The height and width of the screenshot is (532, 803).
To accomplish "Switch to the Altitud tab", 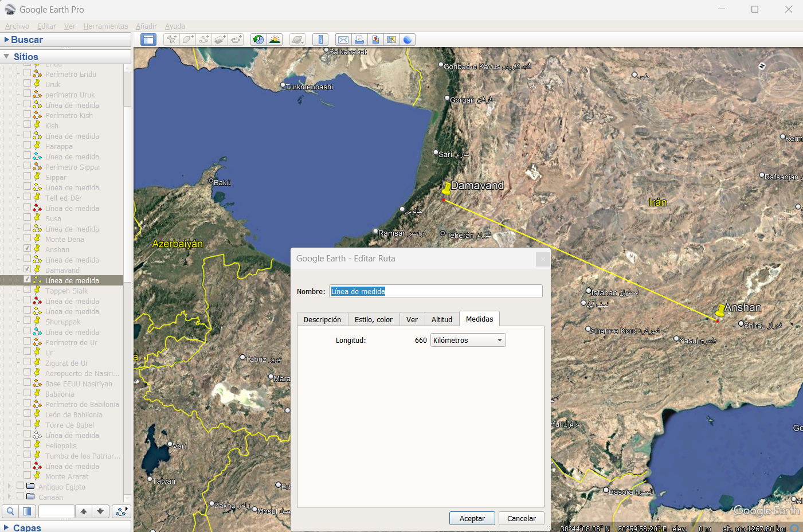I will pyautogui.click(x=442, y=319).
